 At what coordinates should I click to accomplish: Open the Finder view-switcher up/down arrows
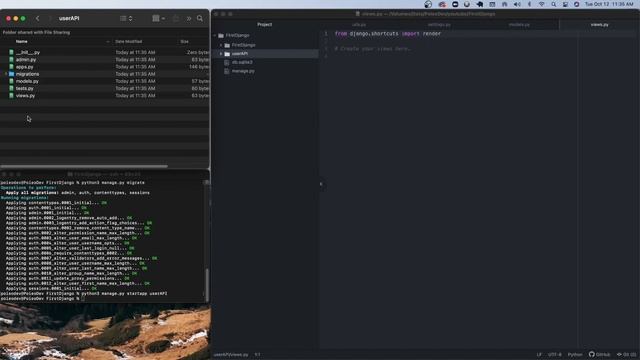point(131,18)
